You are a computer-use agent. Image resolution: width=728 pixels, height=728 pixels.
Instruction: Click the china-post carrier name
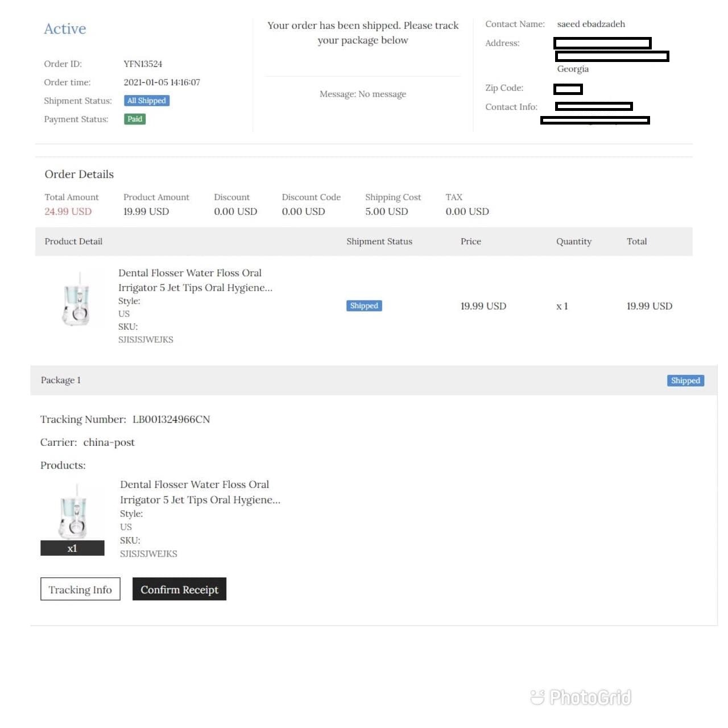pyautogui.click(x=109, y=442)
